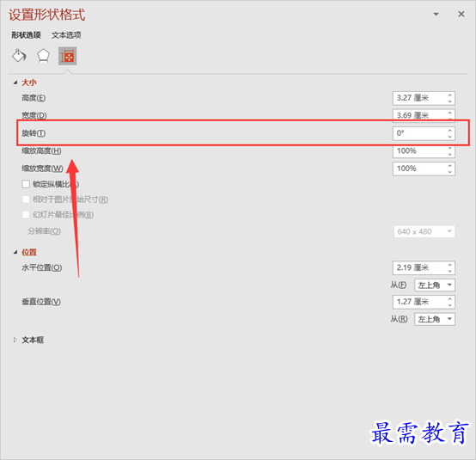Increase height with up spinner arrow
476x460 pixels.
point(450,95)
